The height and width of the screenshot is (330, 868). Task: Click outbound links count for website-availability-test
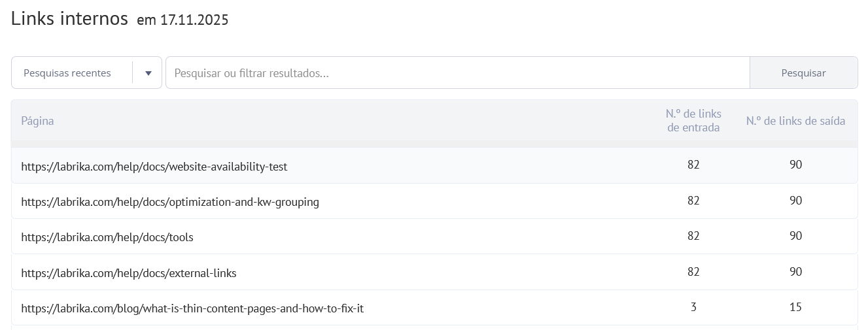[x=795, y=165]
